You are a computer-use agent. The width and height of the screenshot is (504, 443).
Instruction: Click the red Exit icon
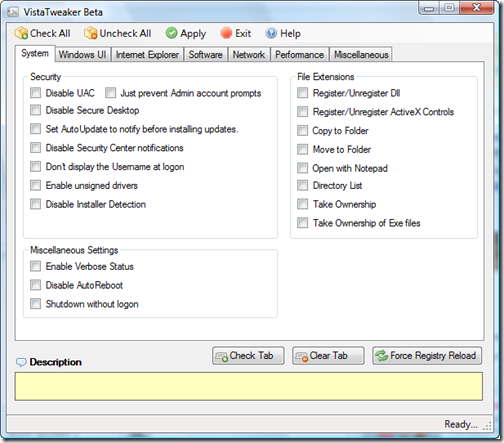pyautogui.click(x=226, y=33)
